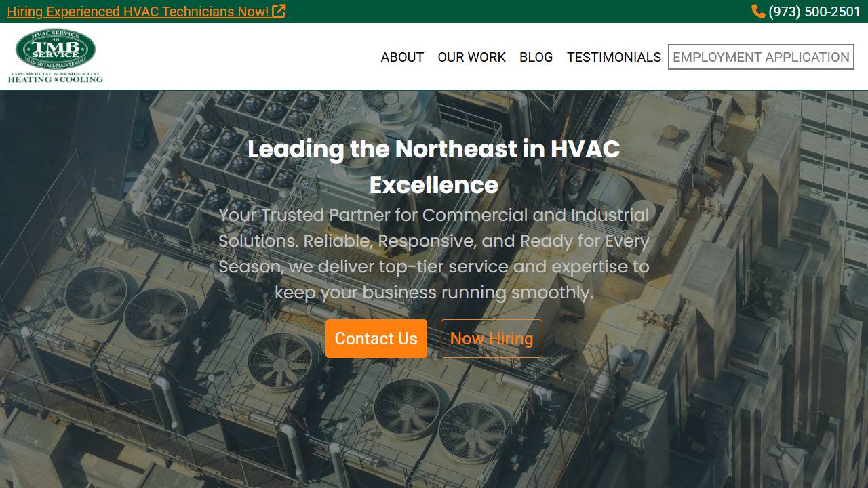Navigate to the BLOG section
The image size is (868, 488).
pyautogui.click(x=536, y=57)
